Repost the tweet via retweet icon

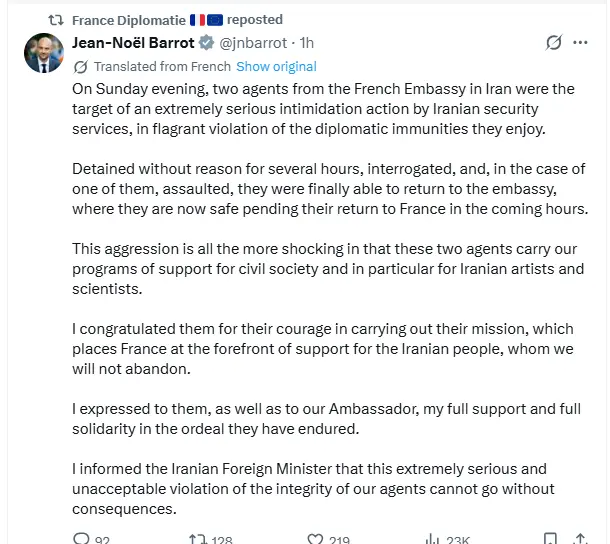pyautogui.click(x=198, y=539)
